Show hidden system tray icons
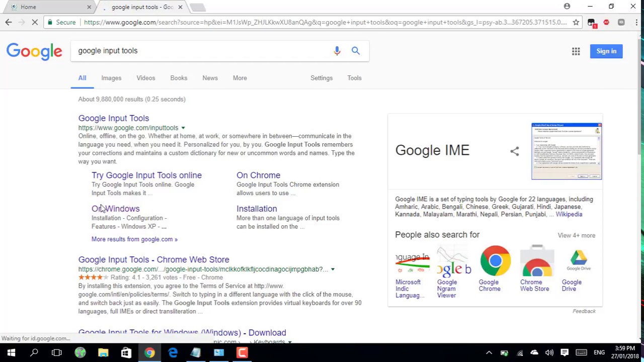 [489, 352]
